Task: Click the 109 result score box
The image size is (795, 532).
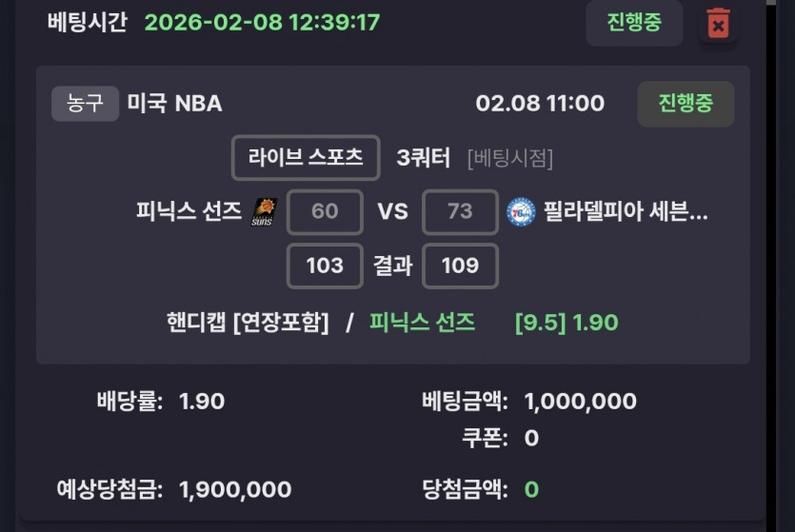Action: point(460,266)
